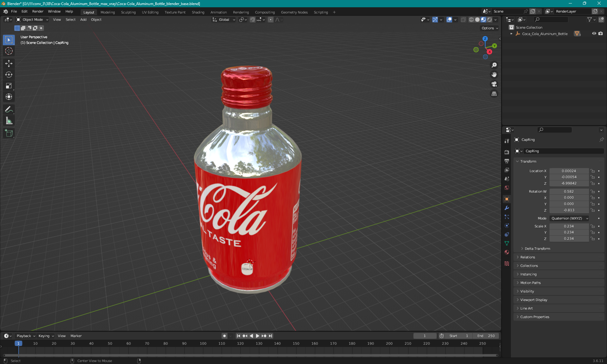
Task: Select the Cursor tool
Action: coord(9,51)
